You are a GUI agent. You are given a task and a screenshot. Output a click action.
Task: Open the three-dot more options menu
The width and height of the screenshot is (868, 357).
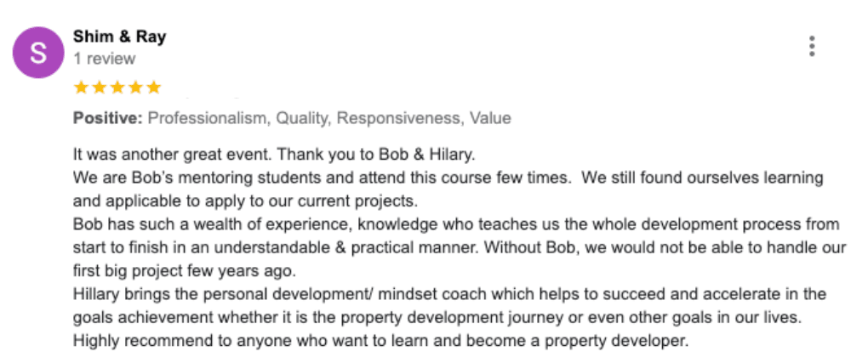tap(812, 47)
